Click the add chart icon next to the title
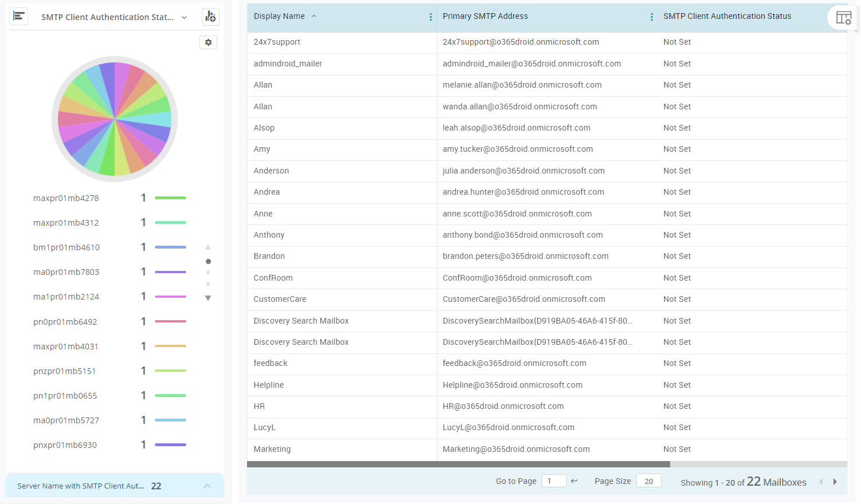Screen dimensions: 861x504 pos(210,17)
